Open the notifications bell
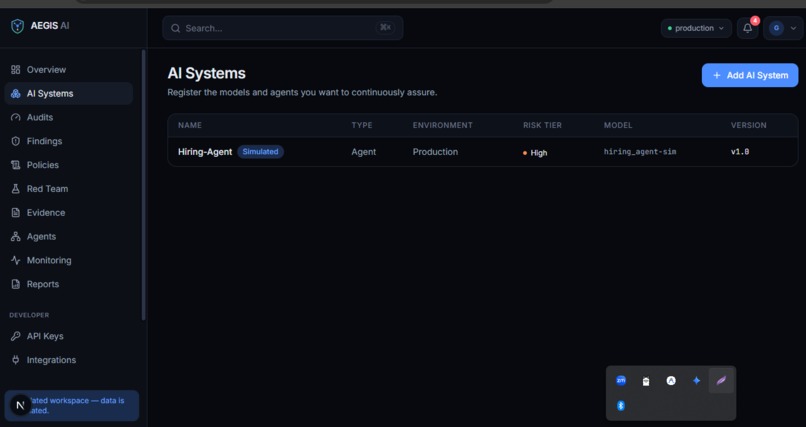Image resolution: width=806 pixels, height=427 pixels. point(747,28)
